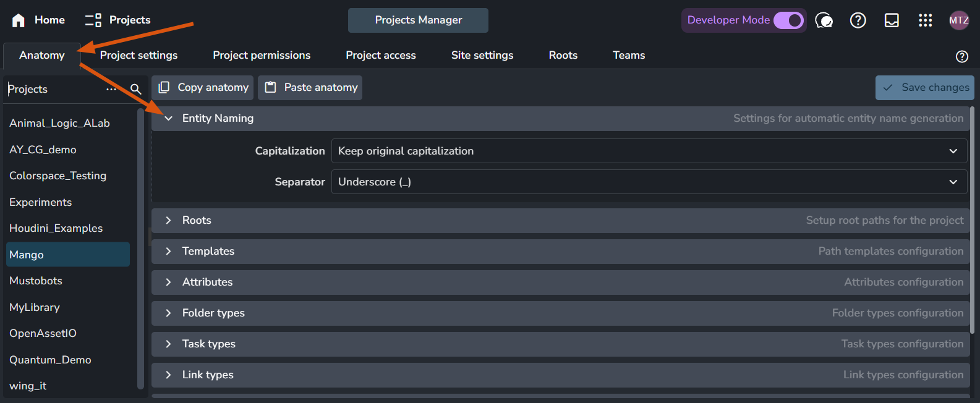Switch to the Project settings tab
The image size is (980, 403).
click(x=138, y=55)
